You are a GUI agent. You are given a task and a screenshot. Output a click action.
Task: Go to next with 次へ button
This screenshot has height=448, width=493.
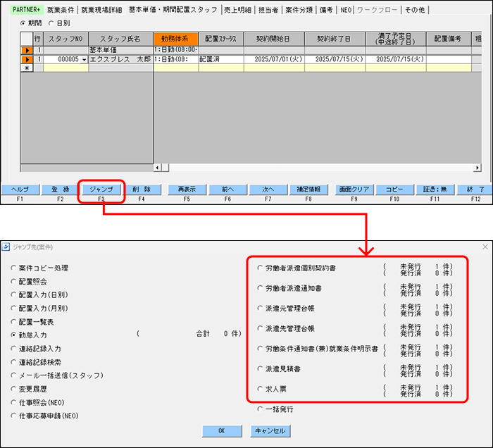click(x=268, y=189)
